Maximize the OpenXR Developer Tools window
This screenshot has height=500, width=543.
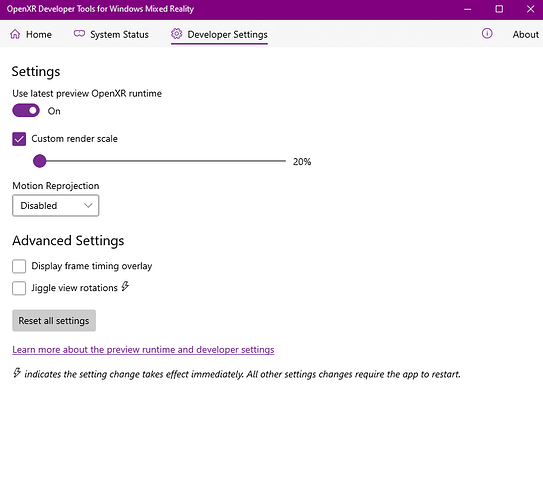click(499, 9)
